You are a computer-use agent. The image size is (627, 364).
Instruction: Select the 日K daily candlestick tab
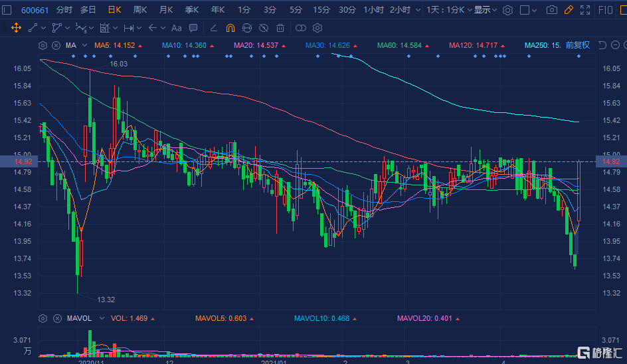click(114, 10)
